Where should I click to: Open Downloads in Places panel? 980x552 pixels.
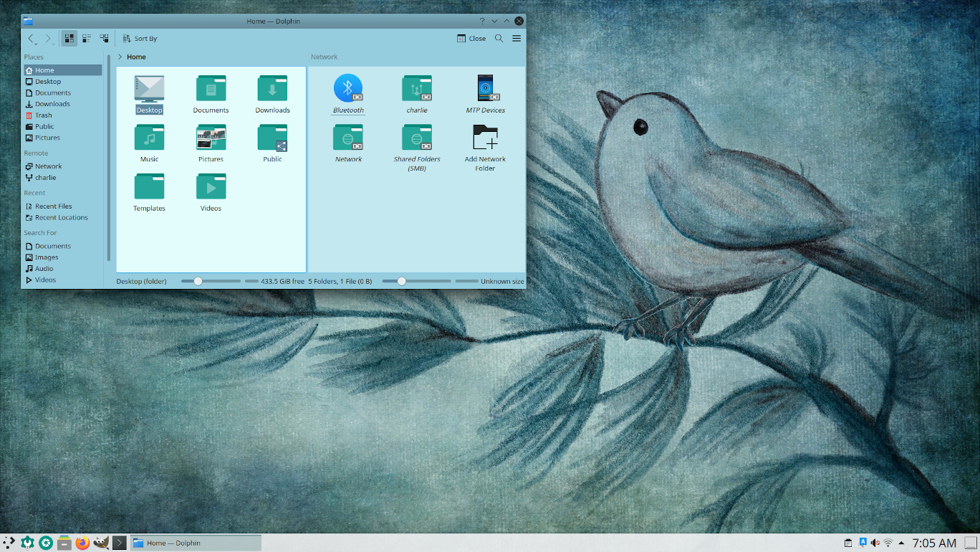click(63, 104)
